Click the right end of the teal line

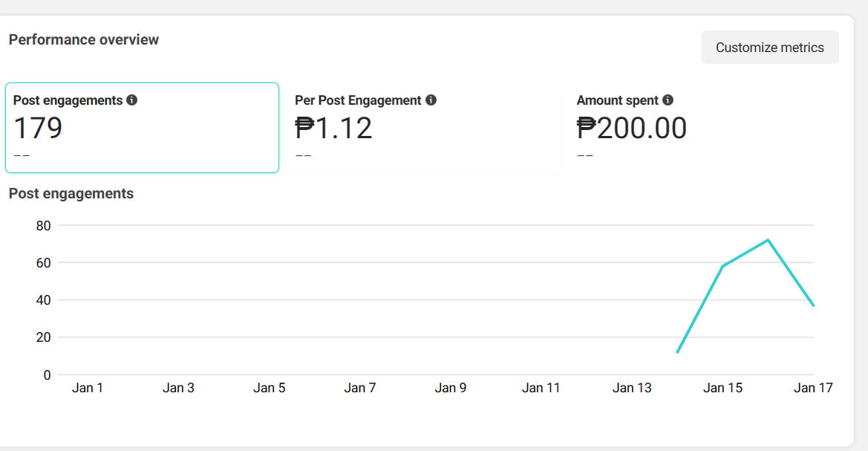813,305
